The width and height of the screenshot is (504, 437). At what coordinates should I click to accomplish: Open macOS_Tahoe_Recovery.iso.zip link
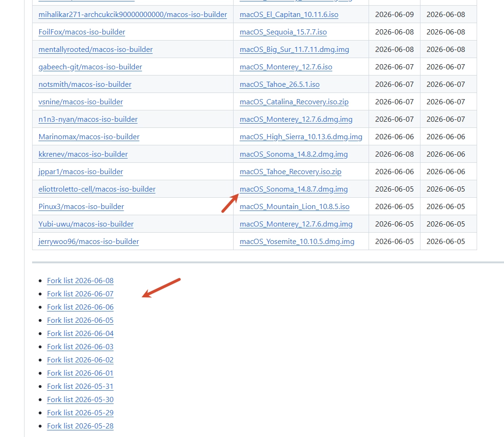click(290, 172)
